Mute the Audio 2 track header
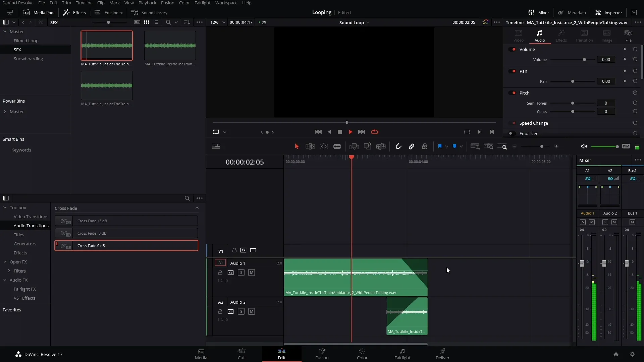The width and height of the screenshot is (644, 362). coord(252,312)
